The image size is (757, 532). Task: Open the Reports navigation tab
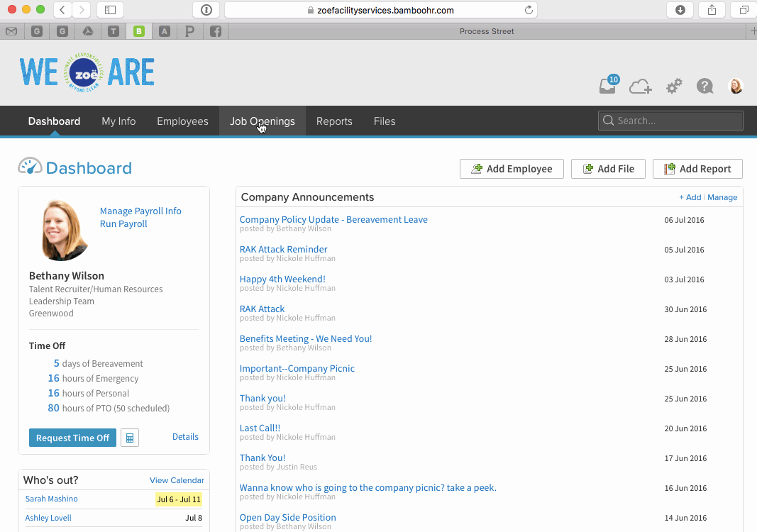pos(334,121)
